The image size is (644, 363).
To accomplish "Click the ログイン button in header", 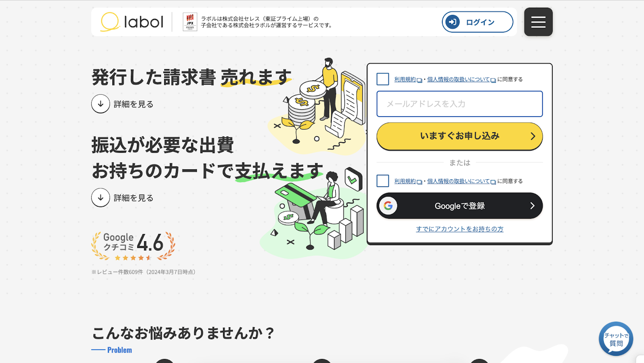I will click(x=477, y=22).
